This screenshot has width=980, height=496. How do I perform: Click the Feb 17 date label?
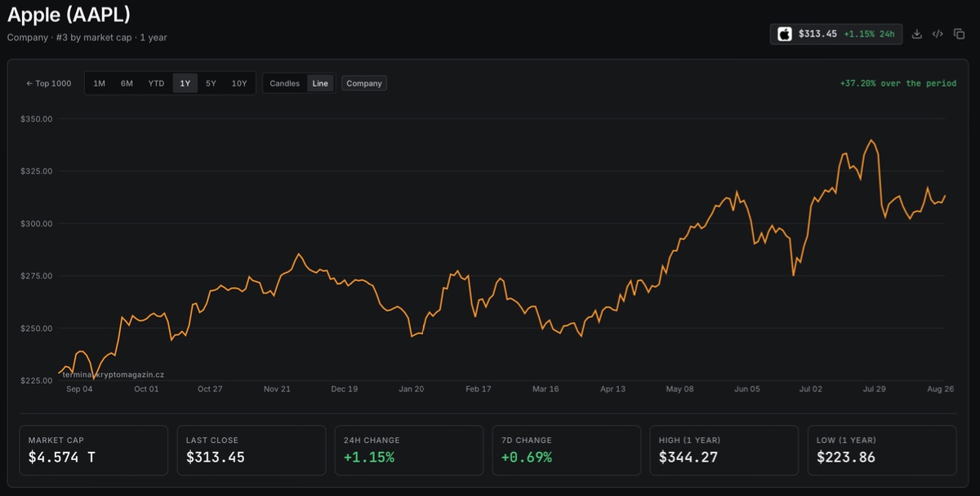point(478,389)
